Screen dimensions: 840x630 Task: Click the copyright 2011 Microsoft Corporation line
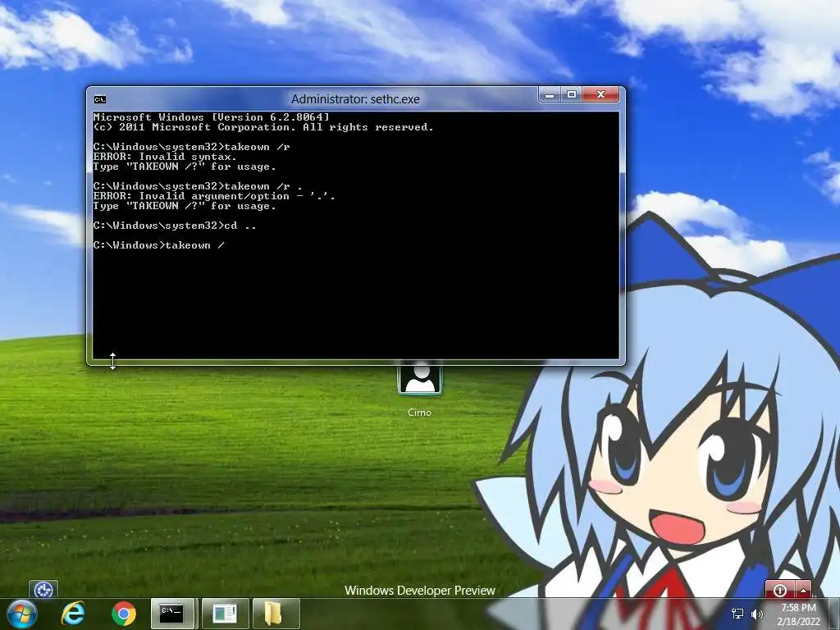click(263, 127)
